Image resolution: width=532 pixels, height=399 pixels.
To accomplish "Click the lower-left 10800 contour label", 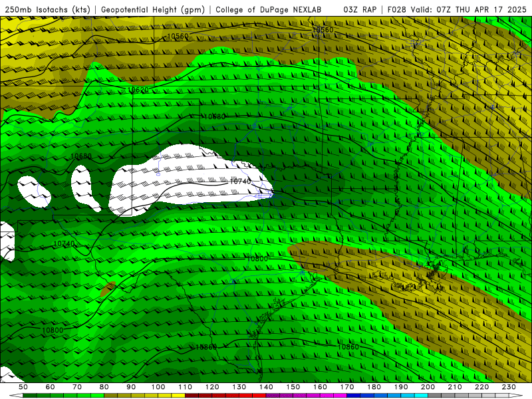I will click(53, 330).
